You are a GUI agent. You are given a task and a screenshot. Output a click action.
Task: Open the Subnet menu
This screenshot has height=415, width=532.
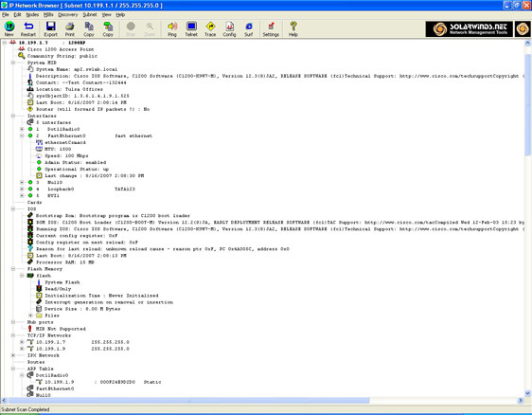click(90, 14)
